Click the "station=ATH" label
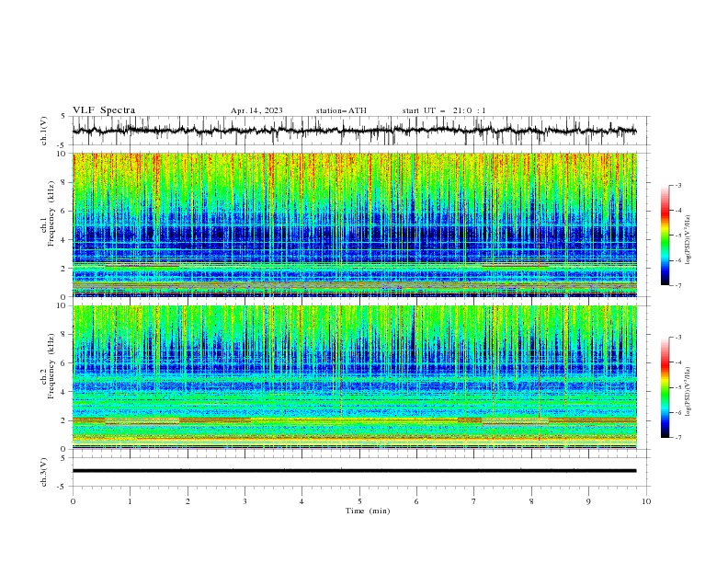 point(341,110)
